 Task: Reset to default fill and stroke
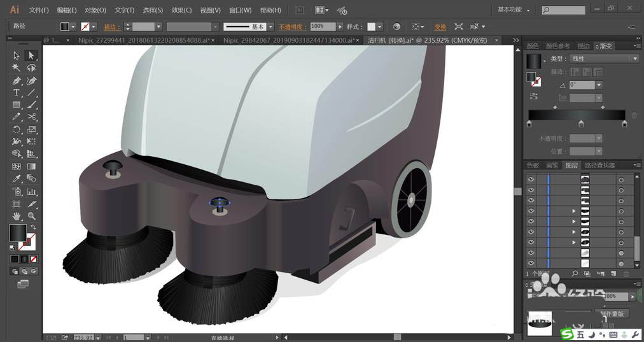[x=12, y=248]
